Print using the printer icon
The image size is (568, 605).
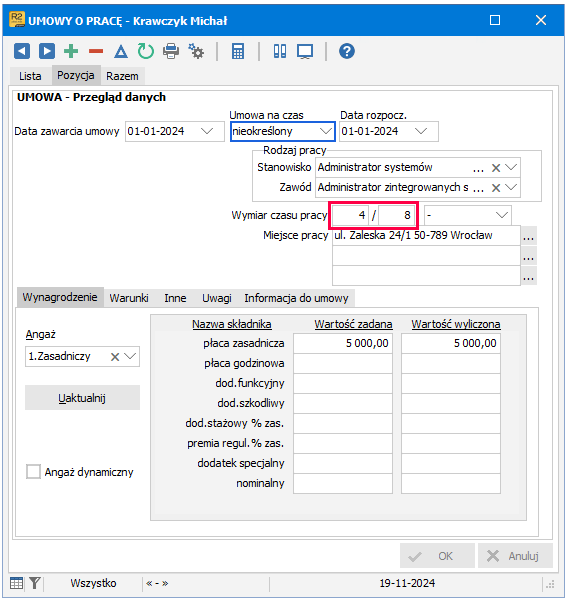(171, 51)
